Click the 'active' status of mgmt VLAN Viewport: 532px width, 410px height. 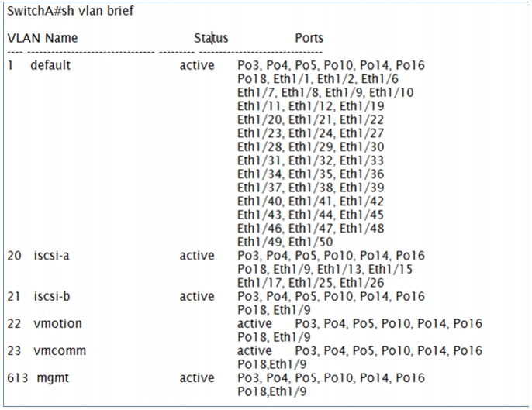pyautogui.click(x=197, y=377)
